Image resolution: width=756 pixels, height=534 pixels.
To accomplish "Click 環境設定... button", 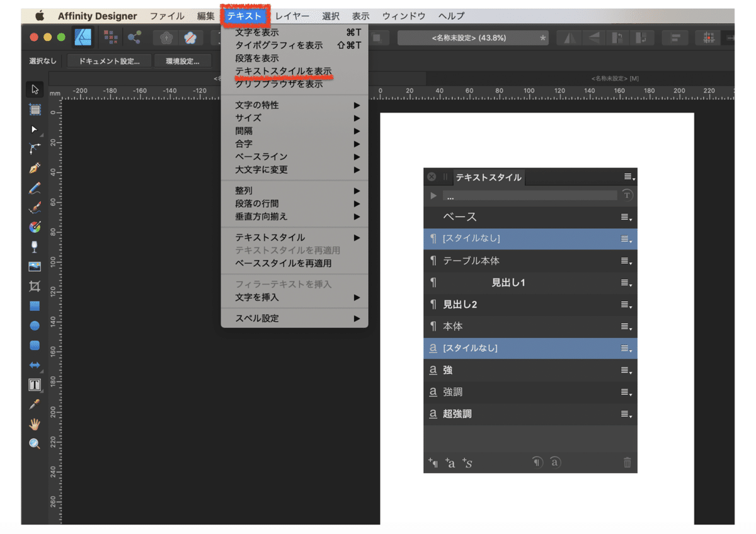I will (183, 61).
